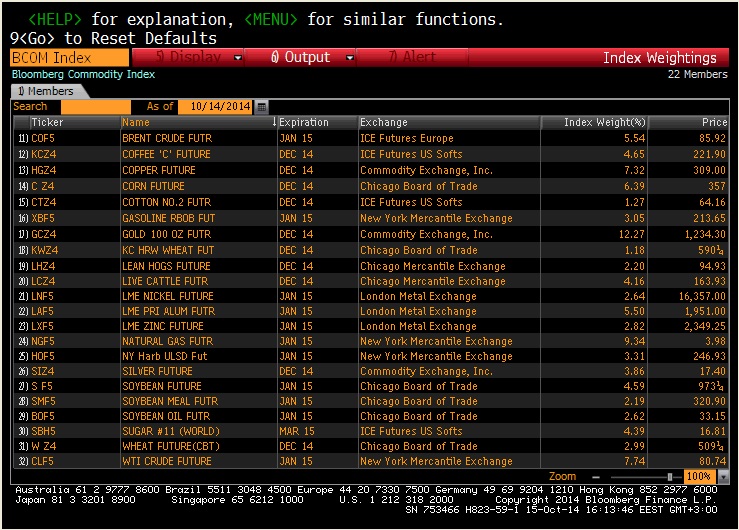Image resolution: width=739 pixels, height=530 pixels.
Task: Select SBH5 sugar ticker
Action: coord(43,432)
